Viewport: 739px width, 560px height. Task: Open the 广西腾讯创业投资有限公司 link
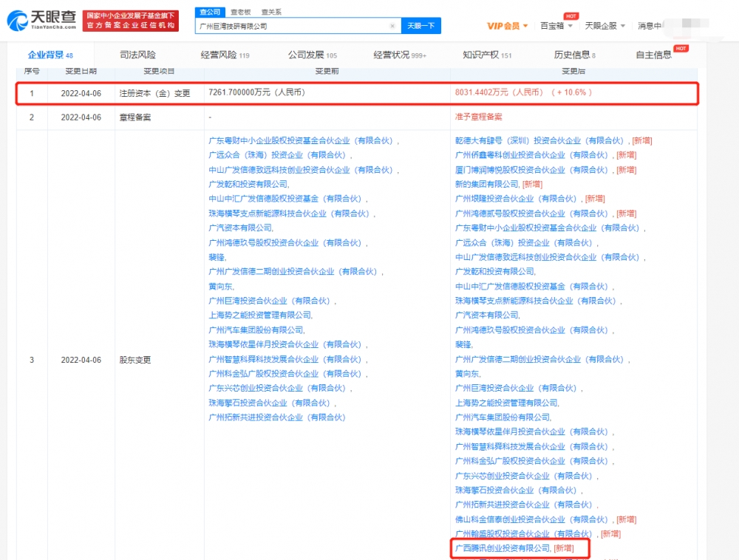[x=503, y=548]
